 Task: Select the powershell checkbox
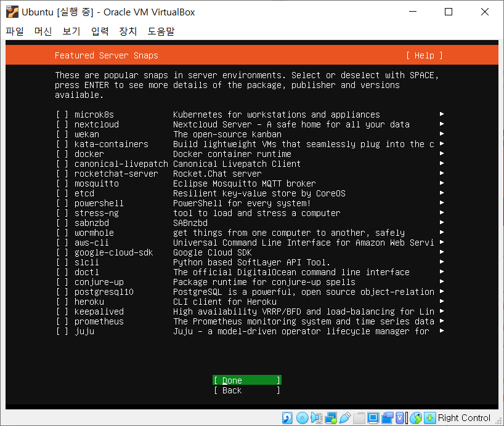(62, 203)
